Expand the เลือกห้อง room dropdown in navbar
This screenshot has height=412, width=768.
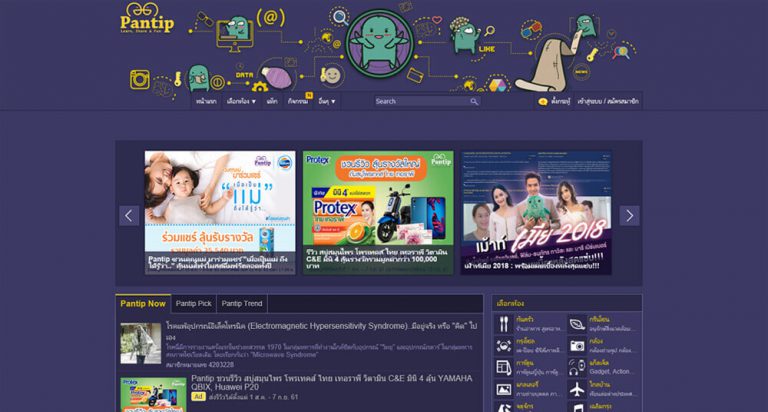(x=241, y=101)
